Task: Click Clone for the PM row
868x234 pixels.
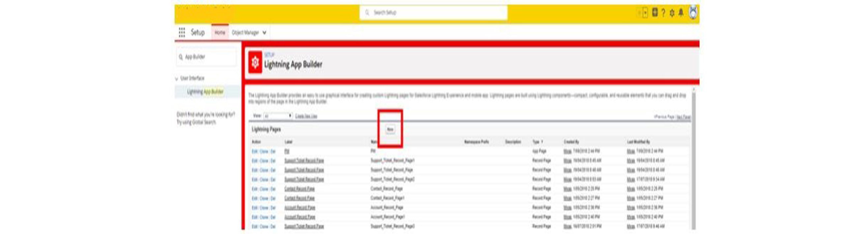Action: coord(264,151)
